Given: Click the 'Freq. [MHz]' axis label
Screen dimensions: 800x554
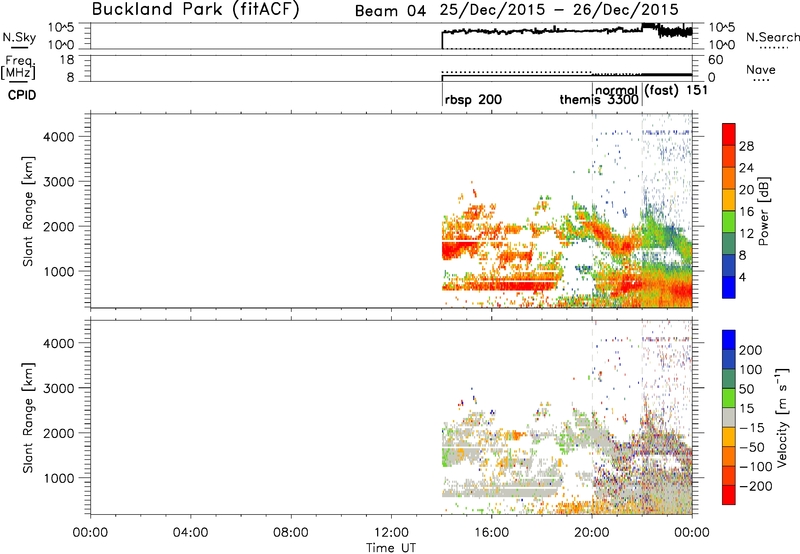Looking at the screenshot, I should click(x=19, y=68).
